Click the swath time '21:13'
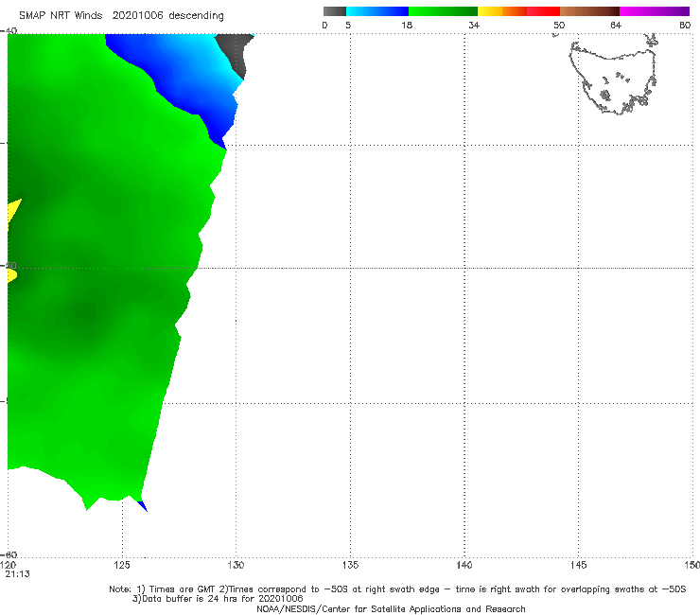This screenshot has width=700, height=615. tap(17, 574)
